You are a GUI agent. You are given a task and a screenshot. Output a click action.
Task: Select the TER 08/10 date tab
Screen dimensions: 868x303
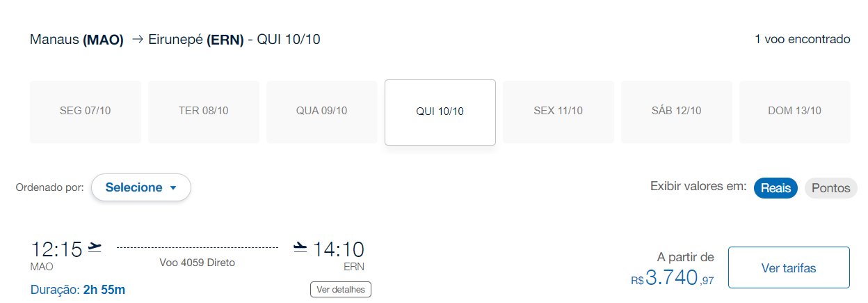point(204,111)
